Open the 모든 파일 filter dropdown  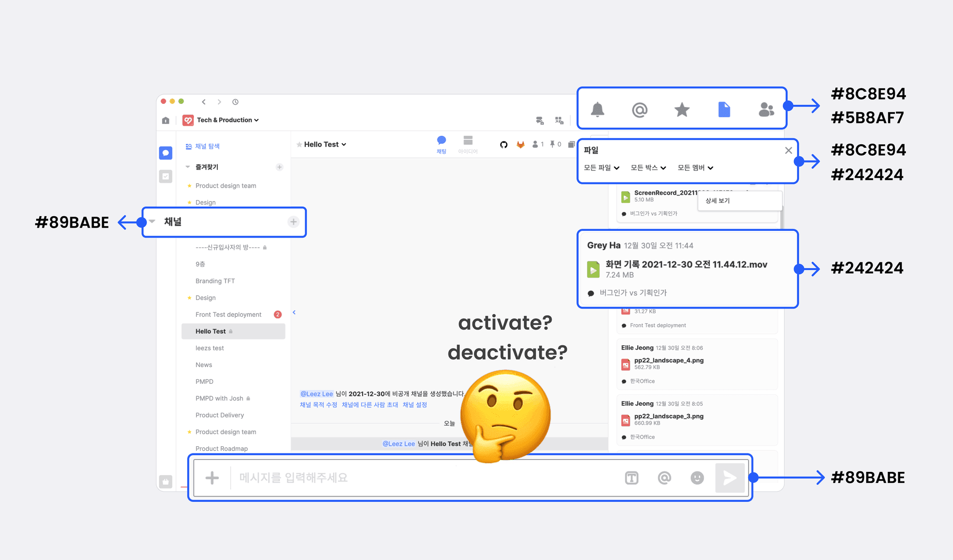pyautogui.click(x=601, y=168)
